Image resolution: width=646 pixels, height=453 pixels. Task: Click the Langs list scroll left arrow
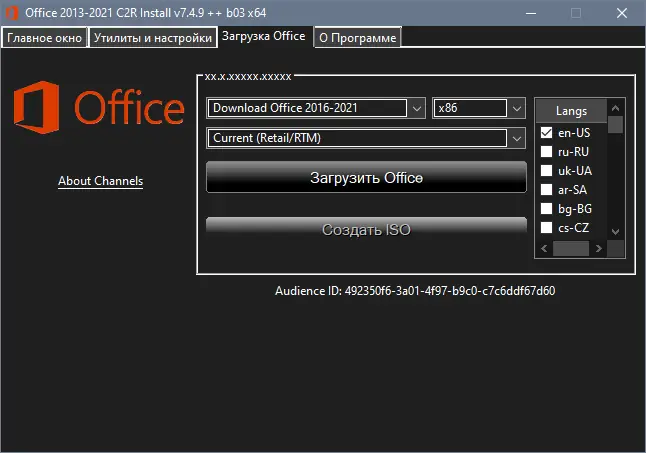point(544,248)
